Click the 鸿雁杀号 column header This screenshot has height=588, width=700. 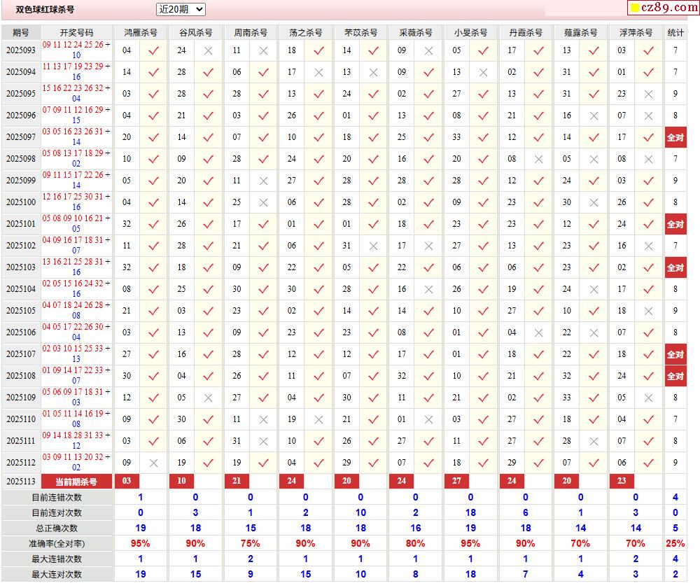(x=141, y=33)
